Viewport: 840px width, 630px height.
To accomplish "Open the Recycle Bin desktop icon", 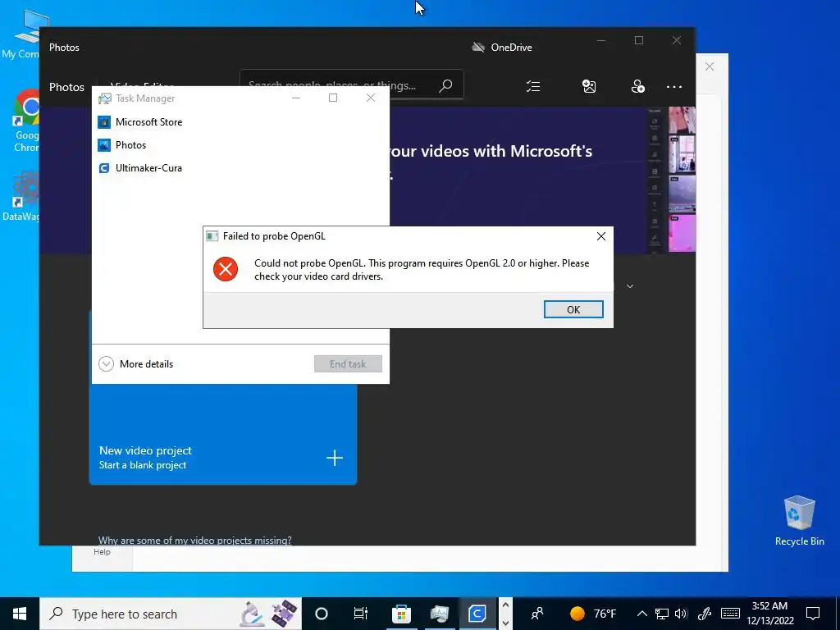I will pyautogui.click(x=799, y=521).
